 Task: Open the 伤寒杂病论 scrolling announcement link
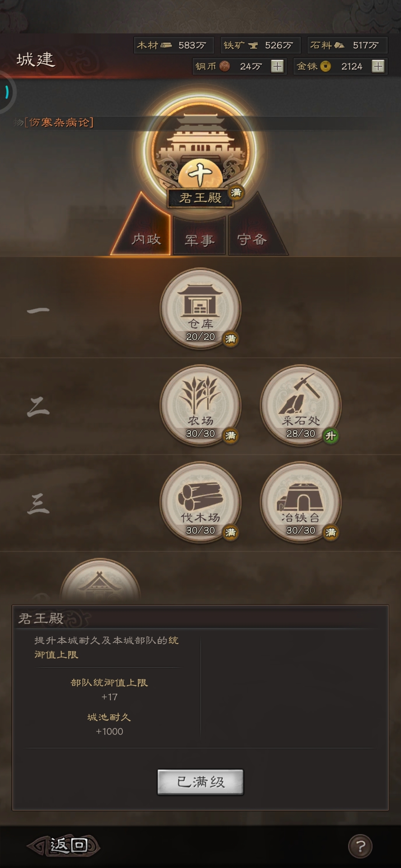coord(59,122)
